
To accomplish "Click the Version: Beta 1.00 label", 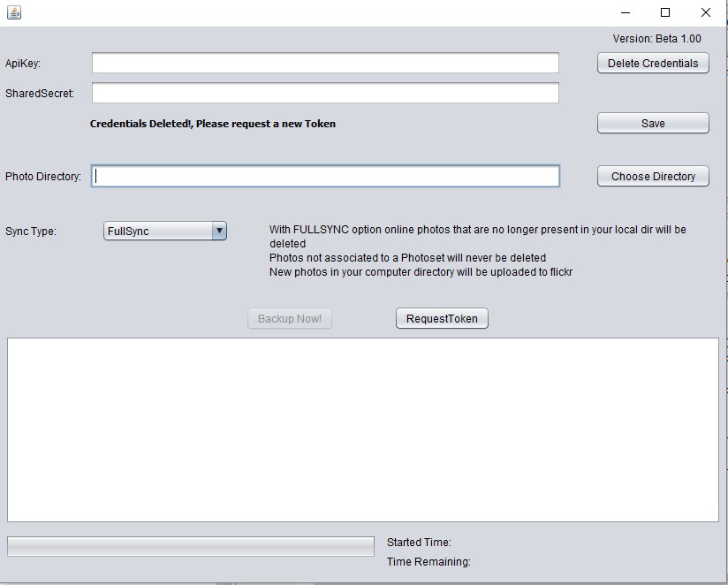I will tap(656, 39).
